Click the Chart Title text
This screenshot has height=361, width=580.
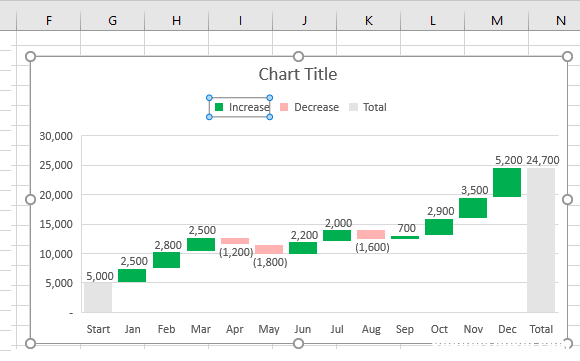298,74
